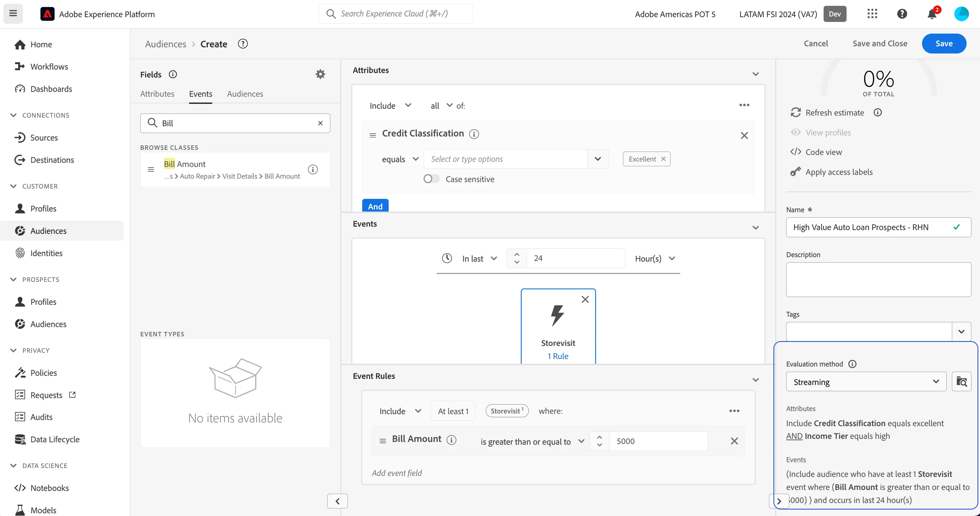980x516 pixels.
Task: Collapse the Event Rules section
Action: (756, 380)
